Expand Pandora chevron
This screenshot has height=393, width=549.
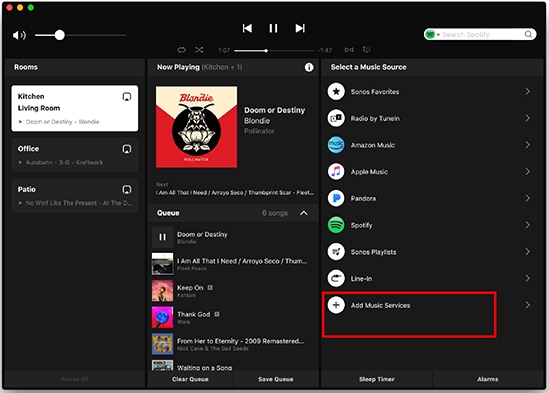(x=528, y=198)
